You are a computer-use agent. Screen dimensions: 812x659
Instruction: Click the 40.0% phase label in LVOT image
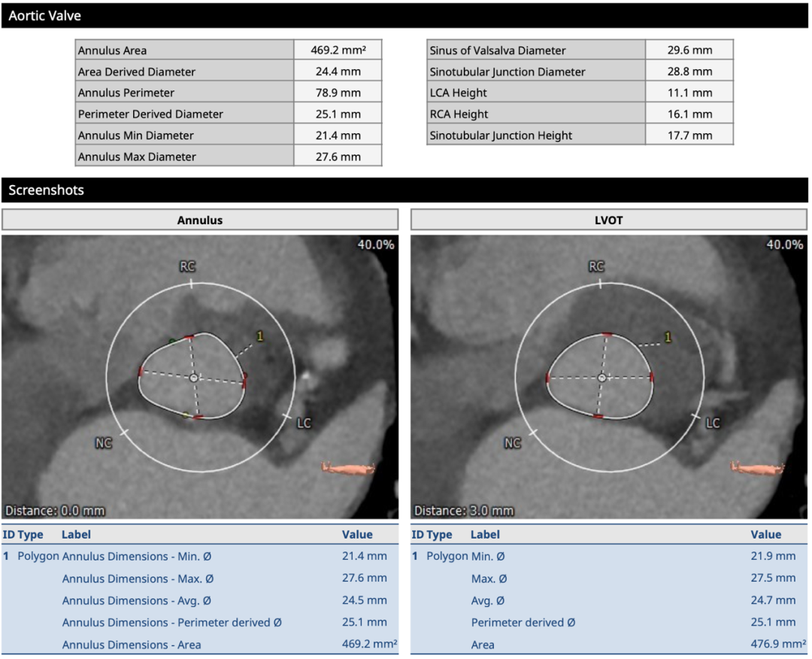pyautogui.click(x=784, y=244)
